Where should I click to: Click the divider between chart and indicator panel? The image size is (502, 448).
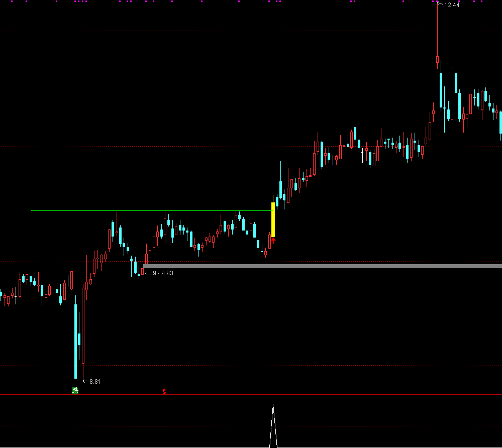pos(251,395)
